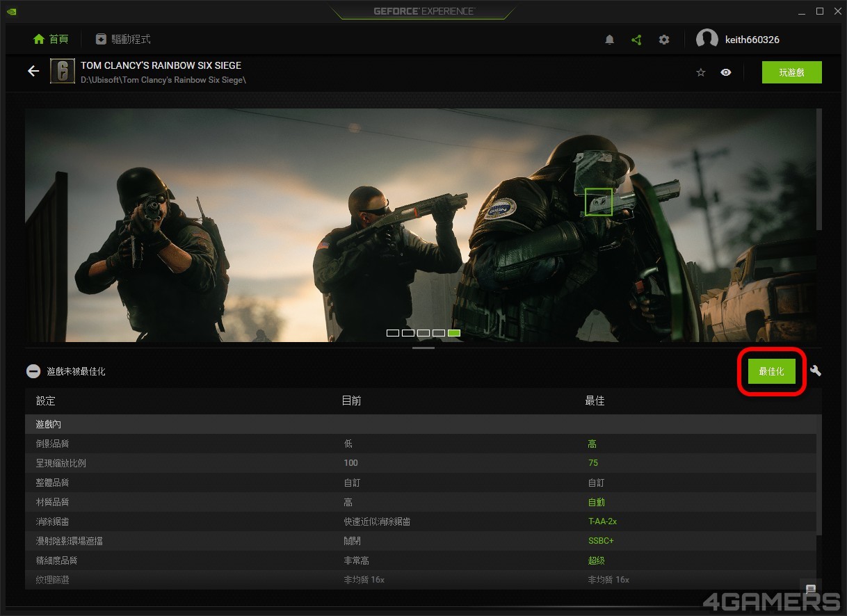
Task: Click the minus status icon beside 遊戲未被最佳化
Action: 33,371
